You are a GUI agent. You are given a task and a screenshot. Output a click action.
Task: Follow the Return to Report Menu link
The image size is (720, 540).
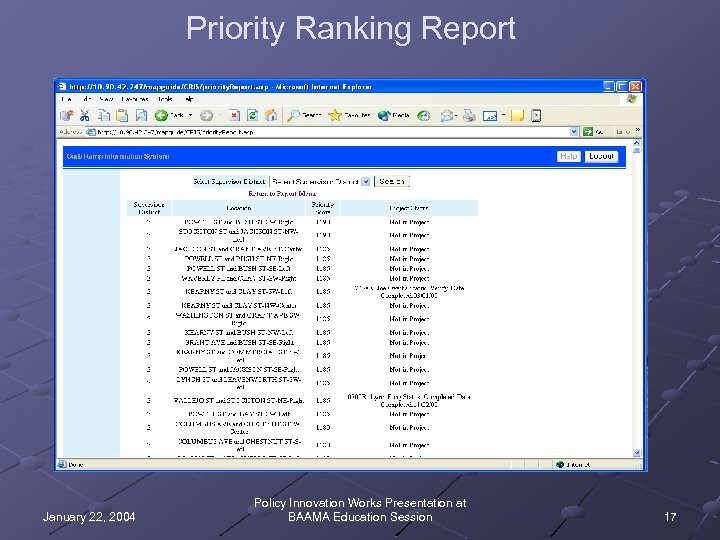point(282,194)
